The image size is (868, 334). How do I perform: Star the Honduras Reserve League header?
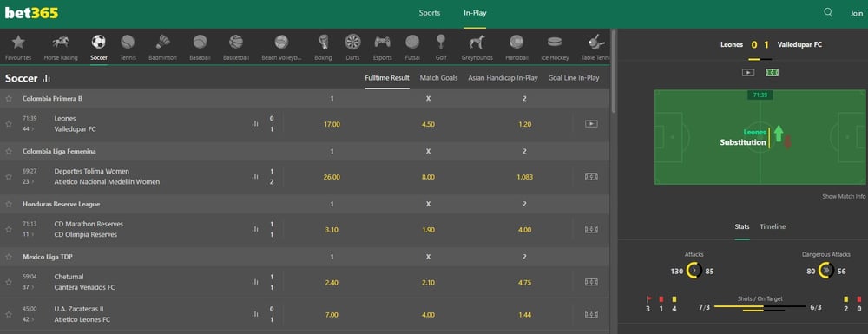coord(9,204)
